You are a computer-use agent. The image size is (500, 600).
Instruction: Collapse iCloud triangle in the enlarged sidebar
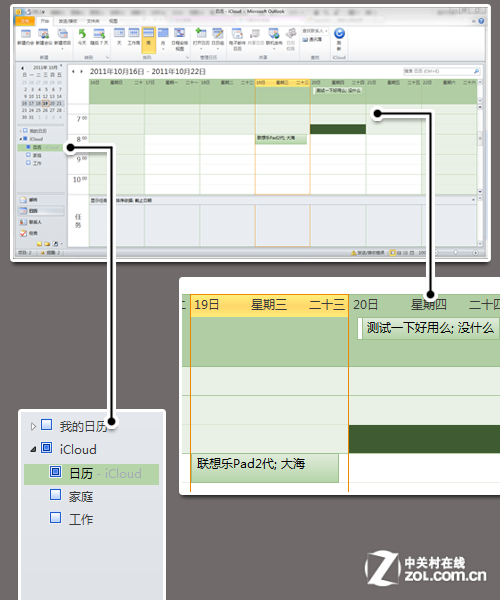point(33,450)
